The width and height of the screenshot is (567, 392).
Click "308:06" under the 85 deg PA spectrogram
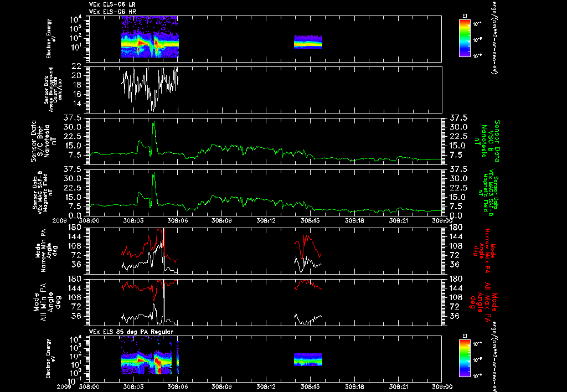click(x=178, y=386)
